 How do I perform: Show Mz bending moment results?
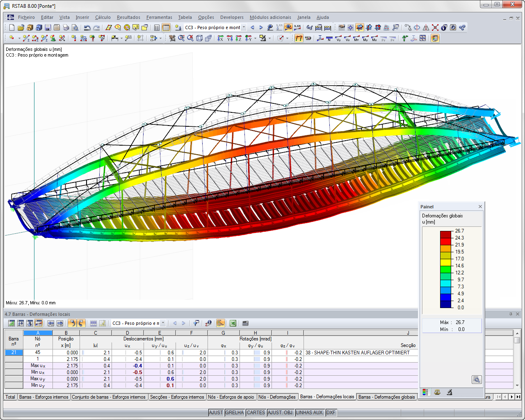point(374,38)
